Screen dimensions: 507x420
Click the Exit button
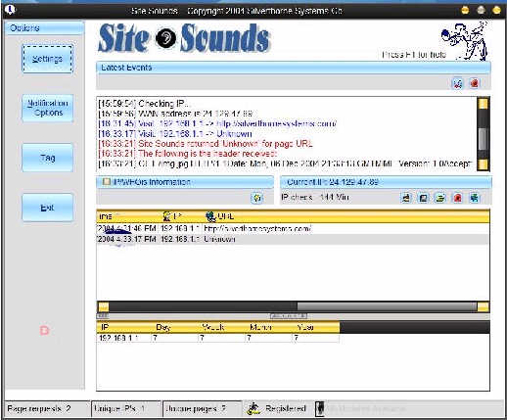[x=48, y=208]
